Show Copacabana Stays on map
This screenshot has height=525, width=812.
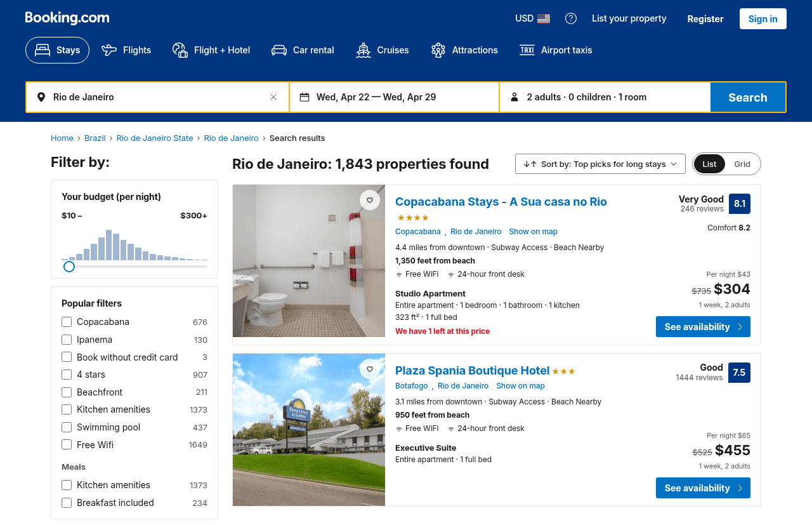[534, 232]
